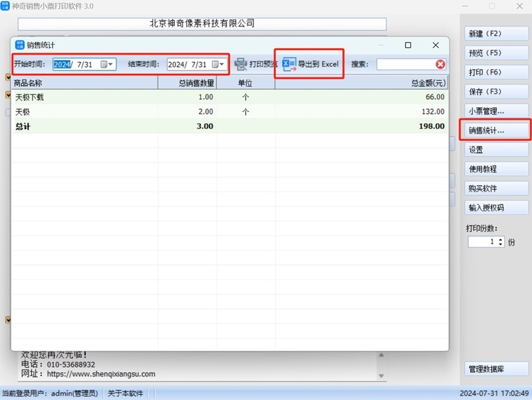
Task: Click 导出到 Excel button
Action: (x=311, y=64)
